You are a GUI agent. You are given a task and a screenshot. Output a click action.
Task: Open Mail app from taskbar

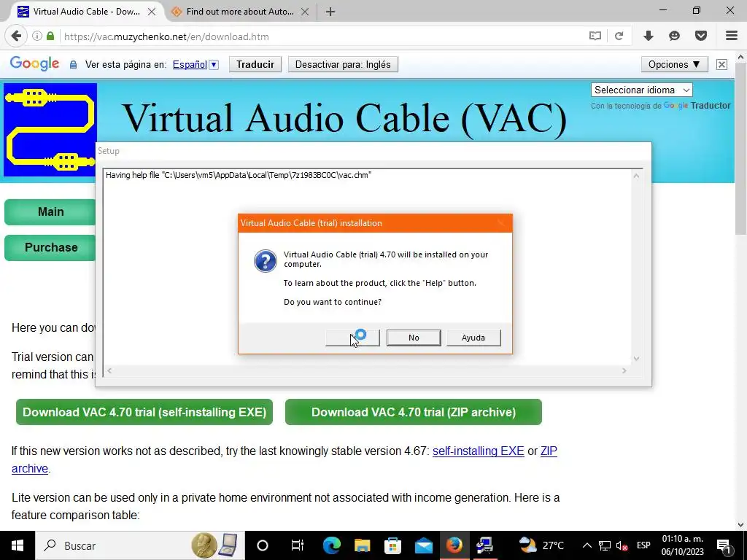click(x=423, y=545)
